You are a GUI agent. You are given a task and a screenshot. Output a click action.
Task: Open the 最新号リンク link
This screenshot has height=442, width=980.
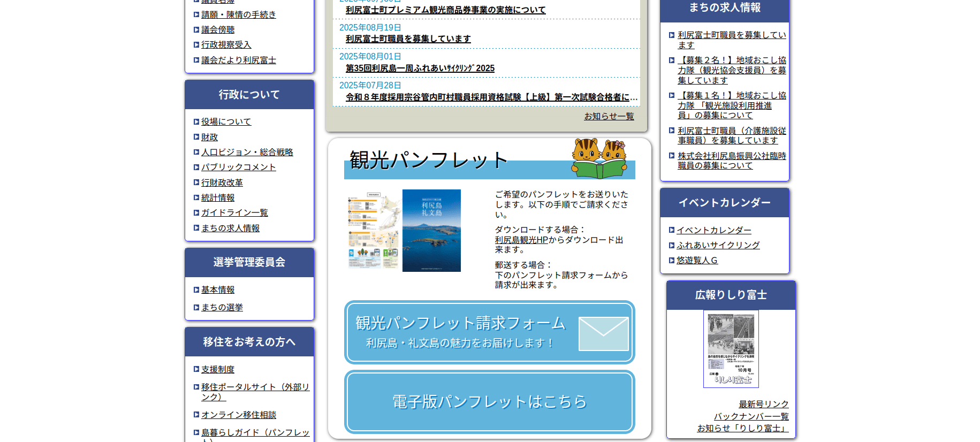(763, 404)
